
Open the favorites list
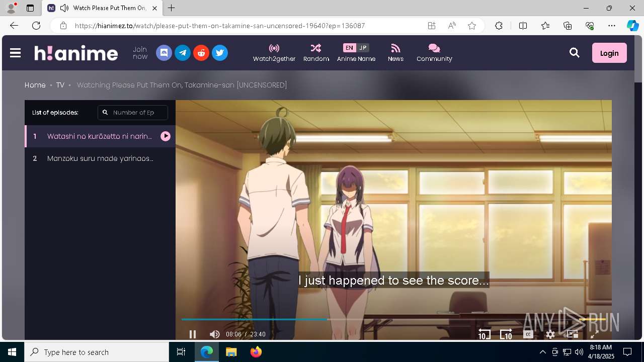545,26
